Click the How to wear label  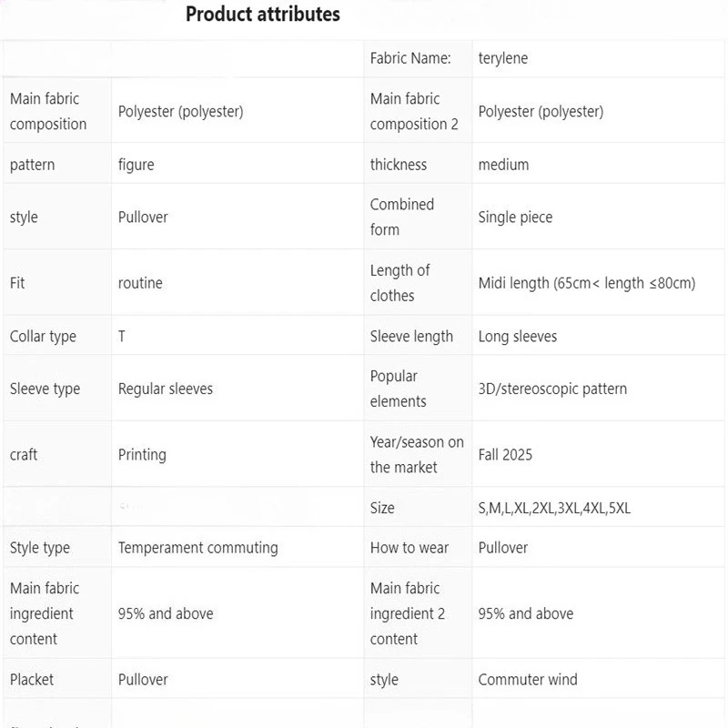[409, 548]
